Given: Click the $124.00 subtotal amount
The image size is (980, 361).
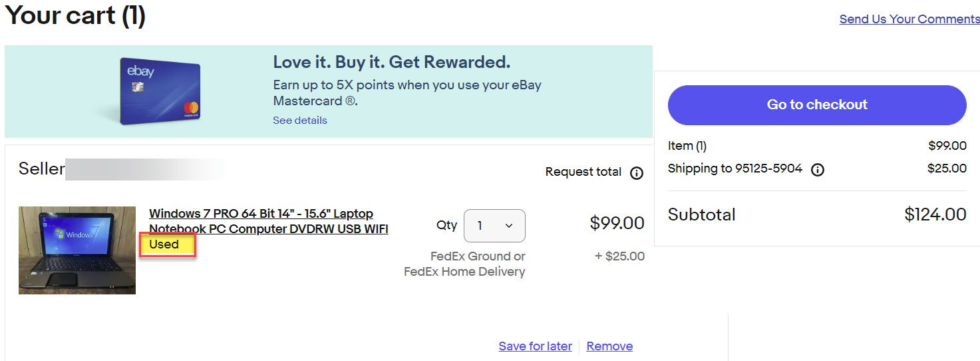Looking at the screenshot, I should 935,214.
